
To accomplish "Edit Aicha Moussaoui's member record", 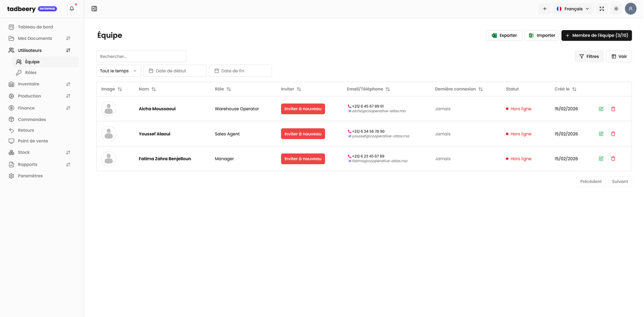I will pyautogui.click(x=601, y=109).
